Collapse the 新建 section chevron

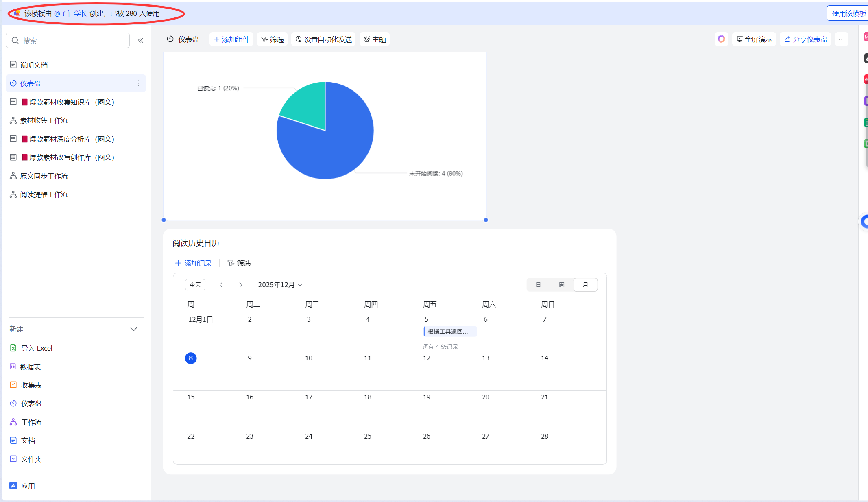point(133,329)
